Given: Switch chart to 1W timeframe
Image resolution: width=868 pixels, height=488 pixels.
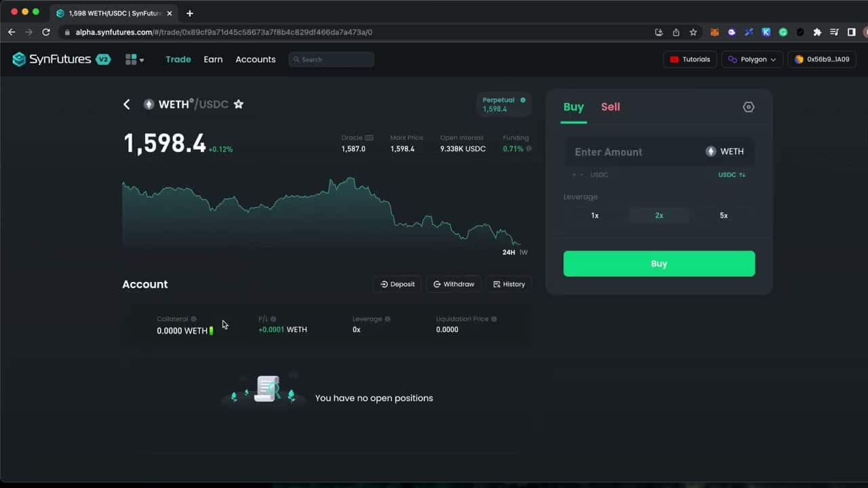Looking at the screenshot, I should [x=523, y=251].
